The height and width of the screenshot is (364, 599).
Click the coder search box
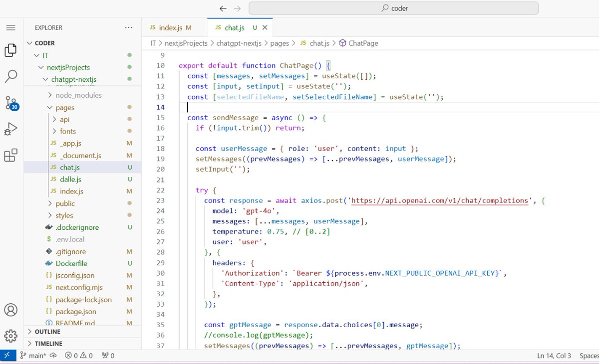(x=394, y=8)
